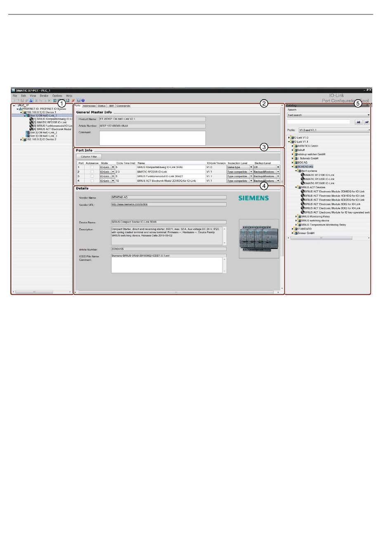Click the Balluff folder icon in catalog

pos(295,150)
